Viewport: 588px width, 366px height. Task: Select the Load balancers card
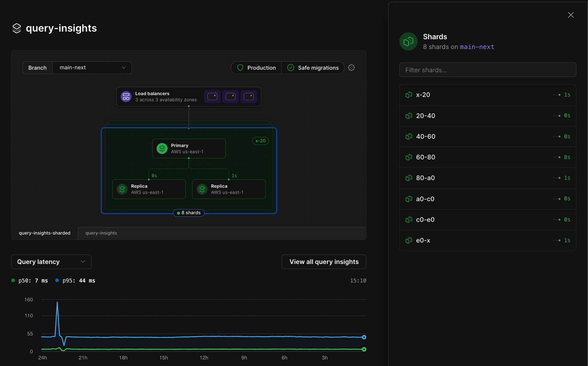[x=189, y=97]
